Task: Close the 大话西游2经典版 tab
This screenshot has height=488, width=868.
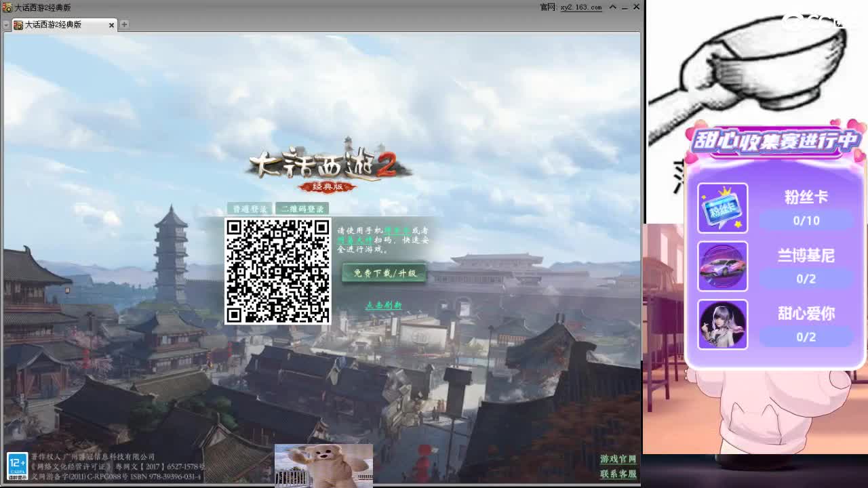Action: [112, 25]
